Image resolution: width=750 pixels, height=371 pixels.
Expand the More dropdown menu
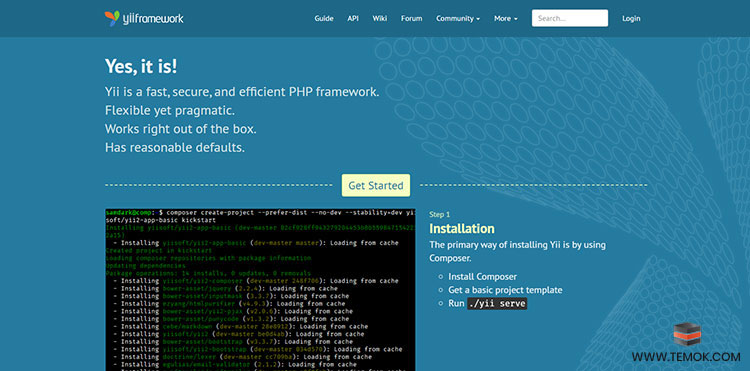pyautogui.click(x=506, y=19)
